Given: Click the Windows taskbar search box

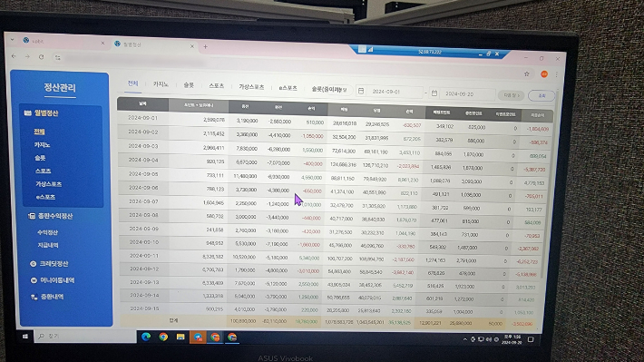Looking at the screenshot, I should tap(85, 336).
